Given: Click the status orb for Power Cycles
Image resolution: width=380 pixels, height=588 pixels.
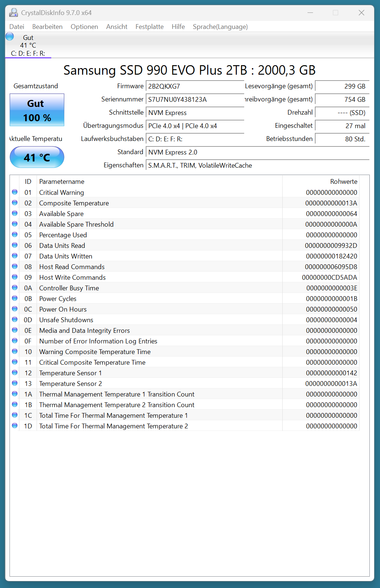Looking at the screenshot, I should [15, 298].
